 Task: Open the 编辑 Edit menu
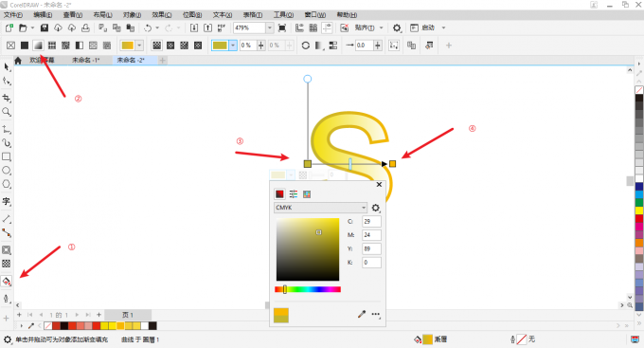coord(43,15)
